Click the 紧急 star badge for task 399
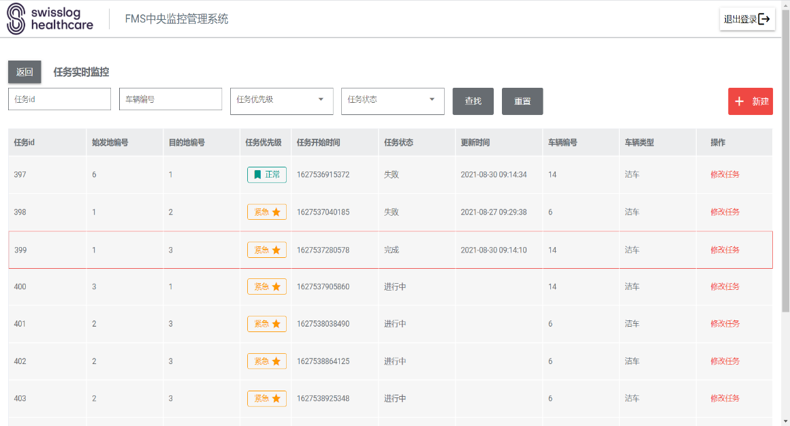790x426 pixels. tap(267, 250)
